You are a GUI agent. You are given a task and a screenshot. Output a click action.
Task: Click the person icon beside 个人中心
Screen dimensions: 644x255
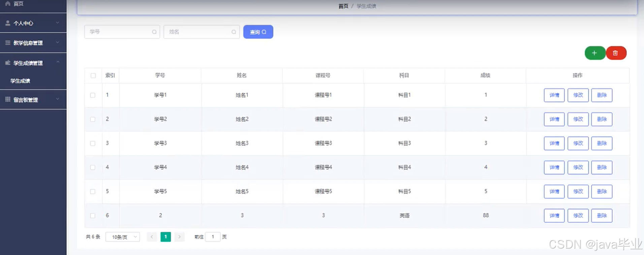(8, 23)
